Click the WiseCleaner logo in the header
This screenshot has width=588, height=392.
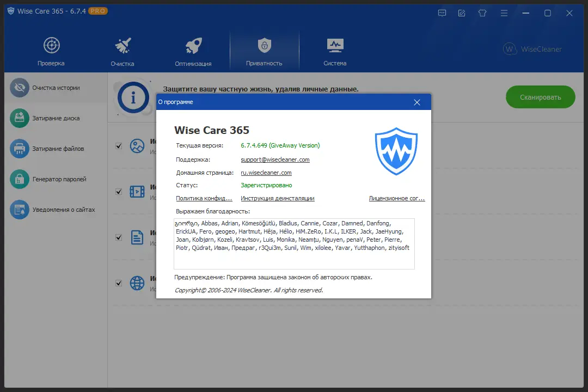532,49
